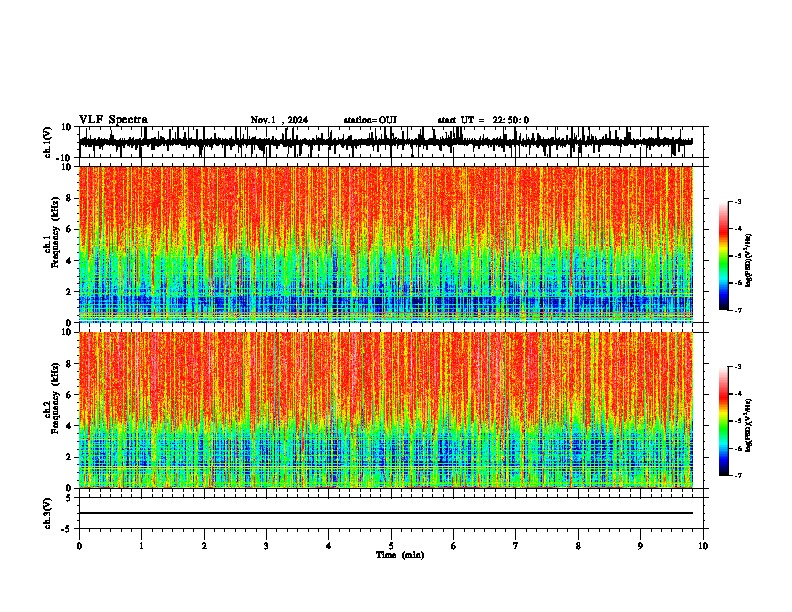Click the ch.2 spectrogram 8 kHz tick label
Viewport: 792px width, 612px height.
click(x=69, y=363)
